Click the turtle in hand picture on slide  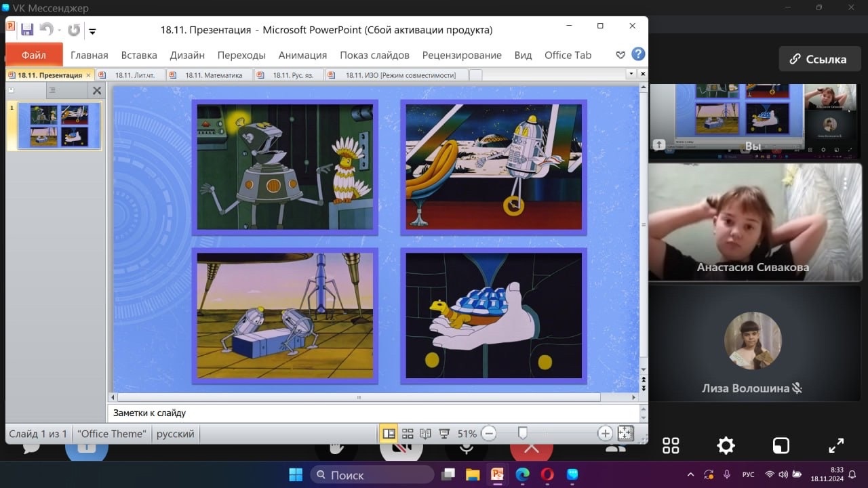tap(494, 315)
